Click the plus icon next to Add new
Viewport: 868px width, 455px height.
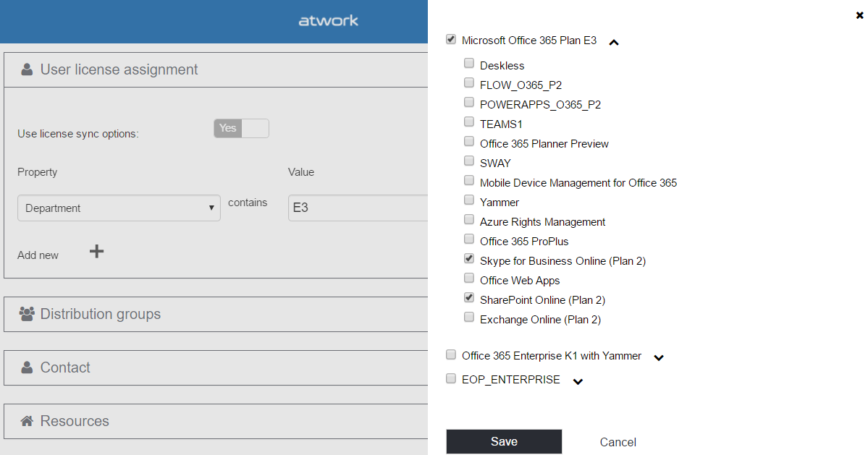[x=96, y=252]
